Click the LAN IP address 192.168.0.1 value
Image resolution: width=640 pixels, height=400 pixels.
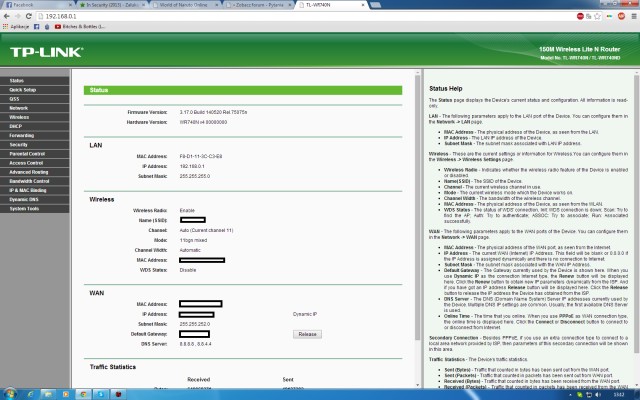pos(192,166)
